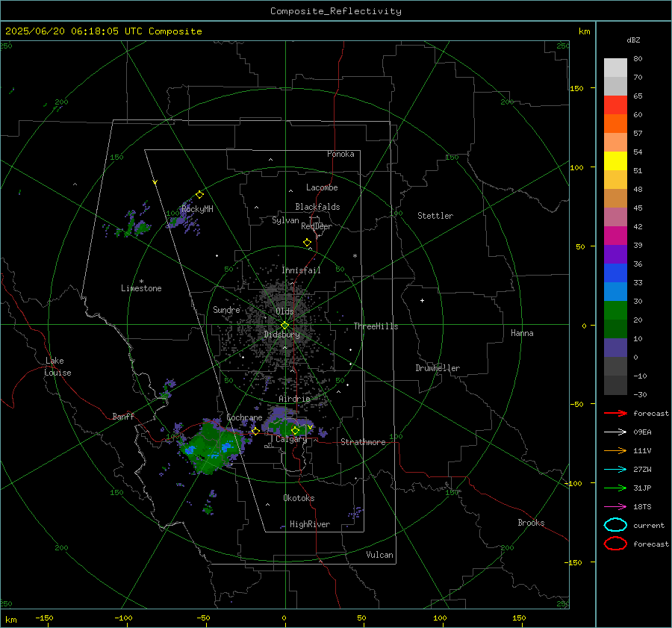Click the cyan 'current' ellipse legend icon
672x628 pixels.
pos(615,525)
